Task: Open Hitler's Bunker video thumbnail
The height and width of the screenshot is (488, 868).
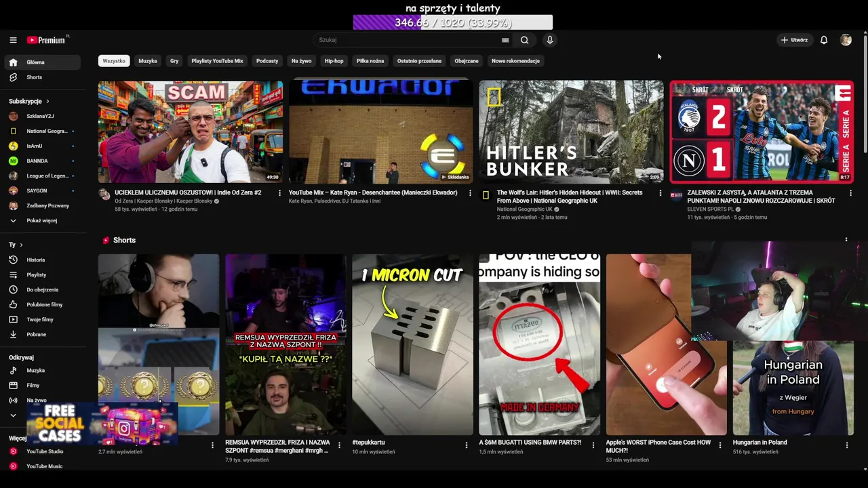Action: click(571, 131)
